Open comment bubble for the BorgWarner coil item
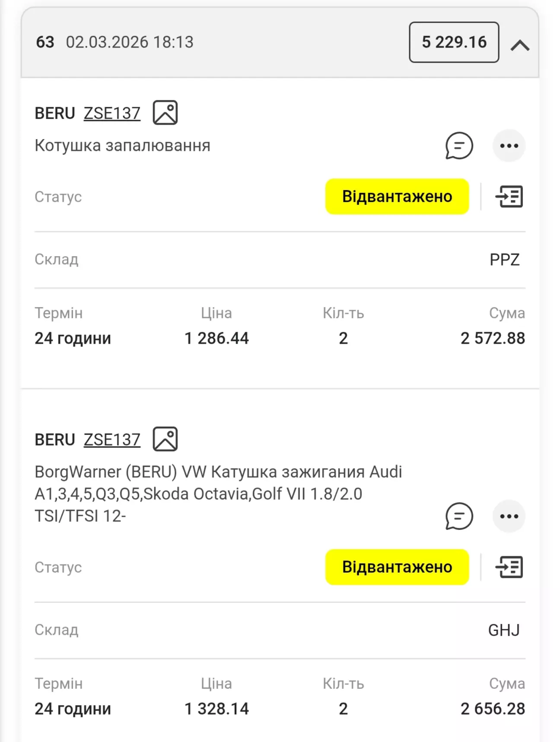This screenshot has width=560, height=742. click(x=459, y=516)
